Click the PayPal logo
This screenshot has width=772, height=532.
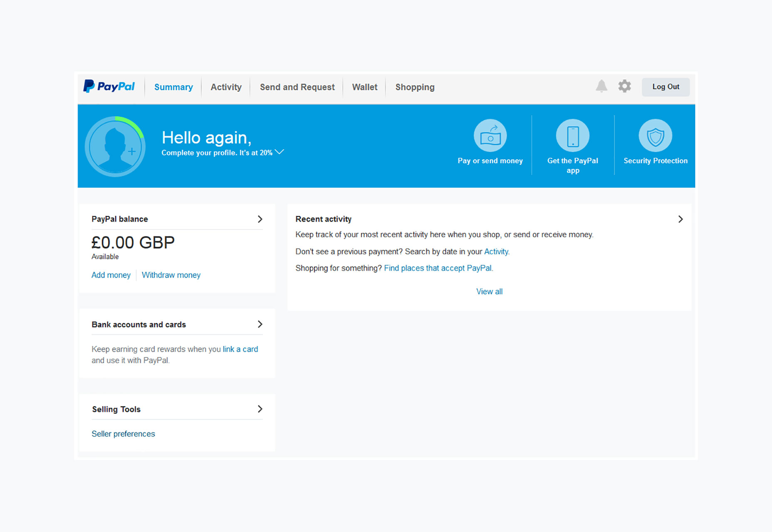[109, 86]
